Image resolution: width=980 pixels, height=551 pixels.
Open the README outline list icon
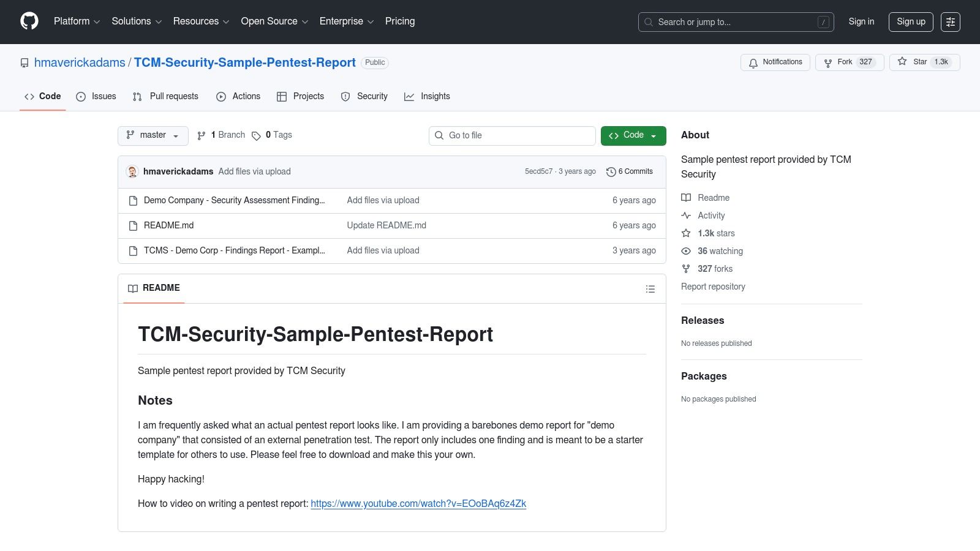pyautogui.click(x=650, y=288)
